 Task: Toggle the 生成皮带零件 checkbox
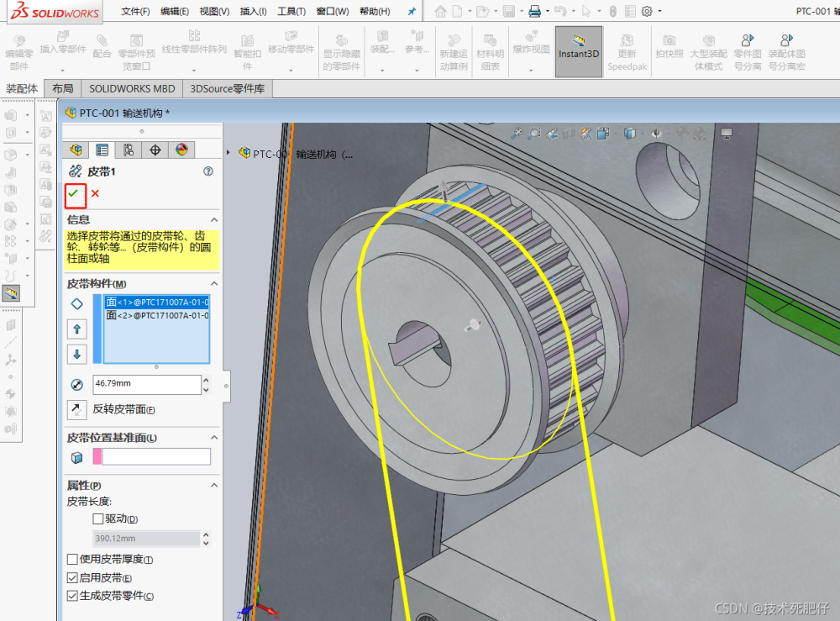(x=72, y=597)
